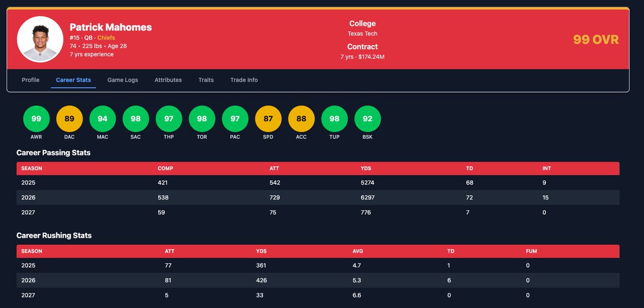Click the passing ATT column header
Screen dimensions: 644x308
274,168
